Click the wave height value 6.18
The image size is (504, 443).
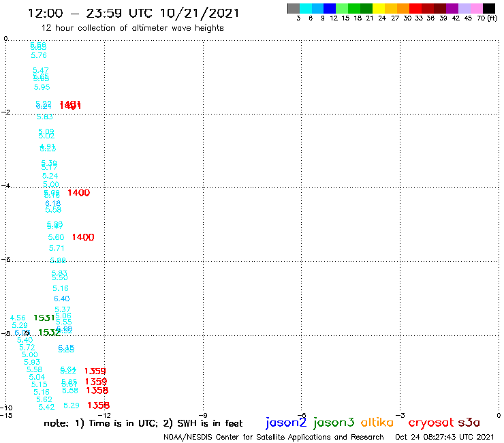[x=52, y=203]
